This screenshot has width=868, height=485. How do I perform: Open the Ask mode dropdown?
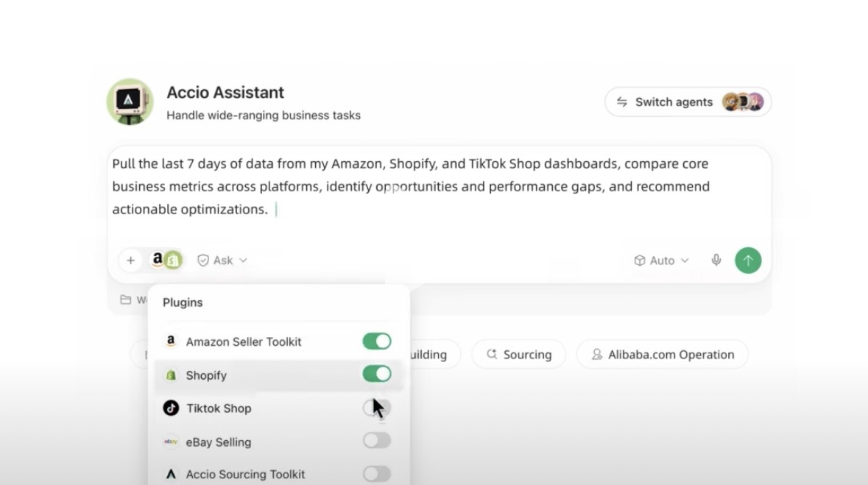222,261
